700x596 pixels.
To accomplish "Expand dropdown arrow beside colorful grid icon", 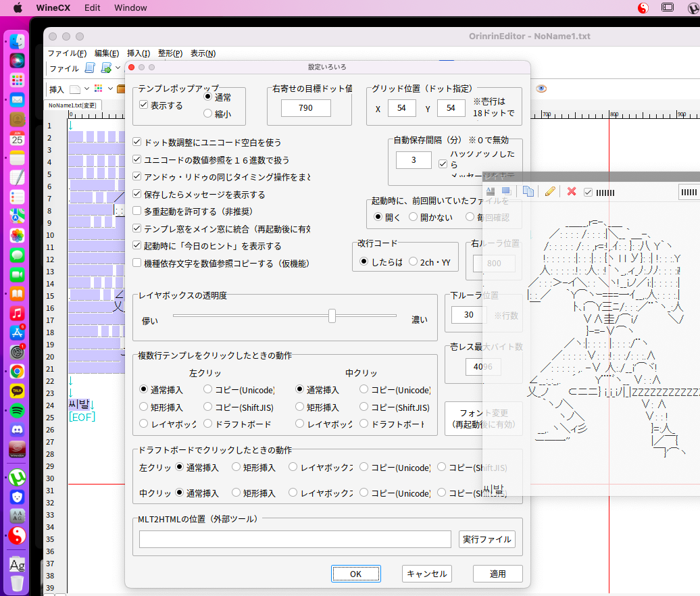I will pyautogui.click(x=109, y=89).
